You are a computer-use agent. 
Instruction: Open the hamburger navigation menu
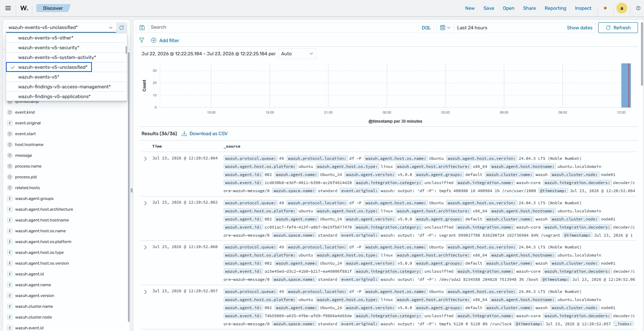coord(8,8)
